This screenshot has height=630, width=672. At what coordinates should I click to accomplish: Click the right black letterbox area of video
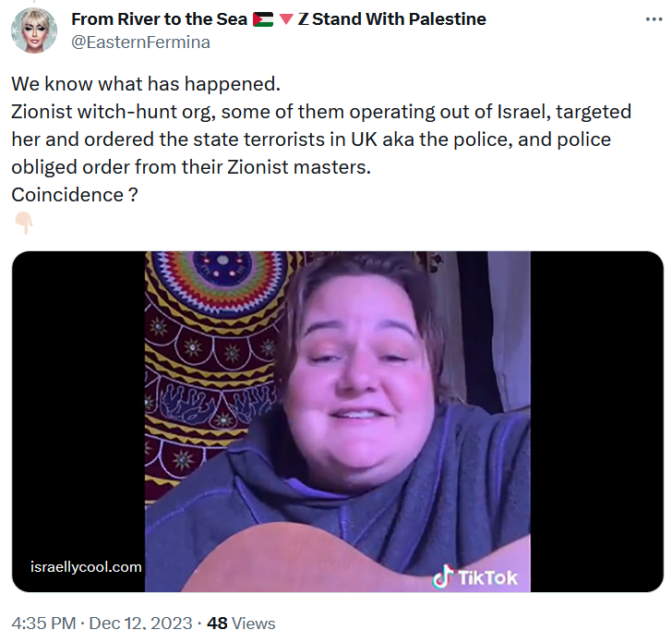pyautogui.click(x=596, y=421)
